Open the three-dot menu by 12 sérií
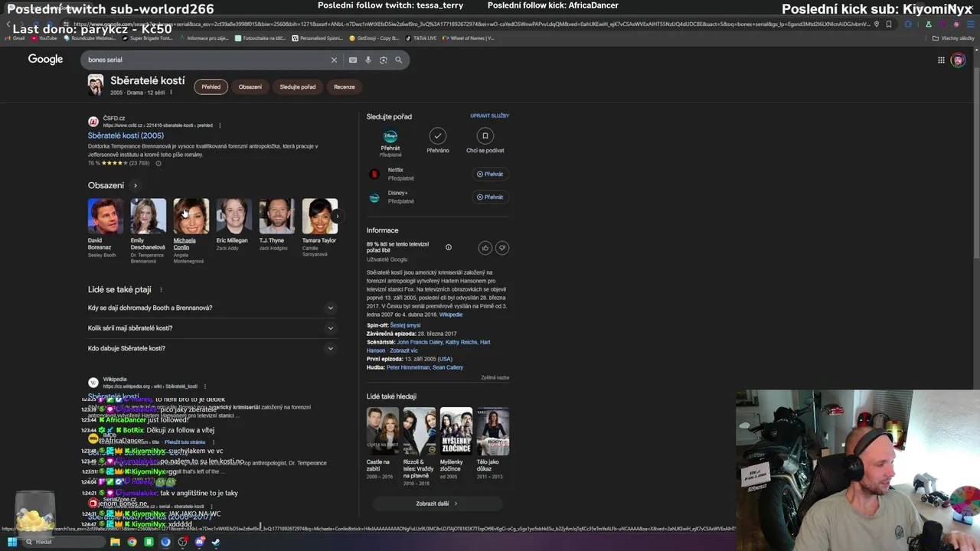This screenshot has height=551, width=980. tap(171, 93)
